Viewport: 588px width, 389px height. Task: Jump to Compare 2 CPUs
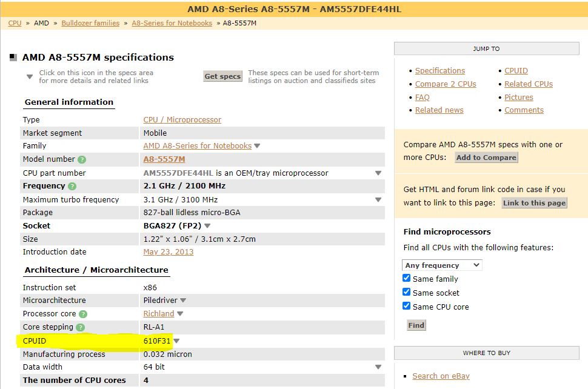pyautogui.click(x=446, y=84)
